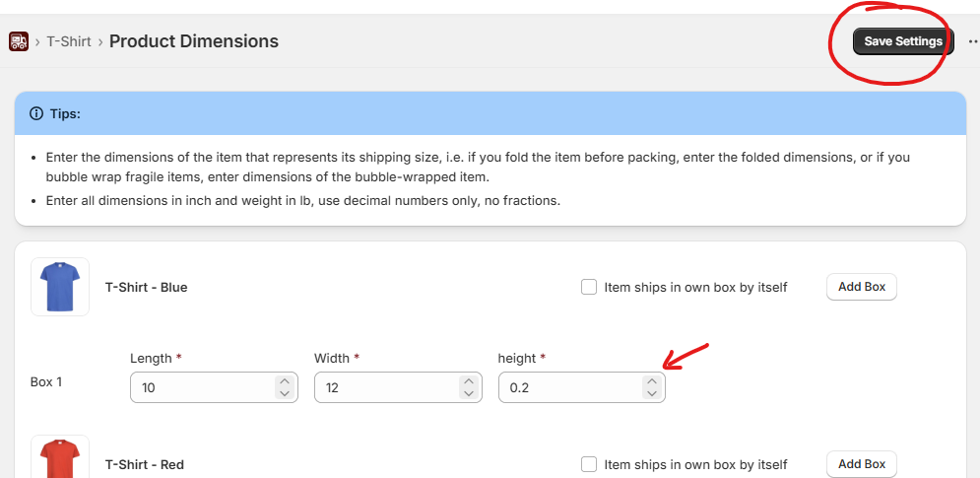Decrease Width with the down arrow
Screen dimensions: 980x478
[x=468, y=393]
